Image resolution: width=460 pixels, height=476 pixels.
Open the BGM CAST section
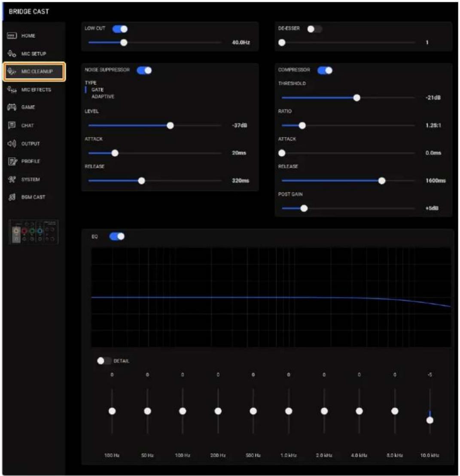[x=34, y=197]
